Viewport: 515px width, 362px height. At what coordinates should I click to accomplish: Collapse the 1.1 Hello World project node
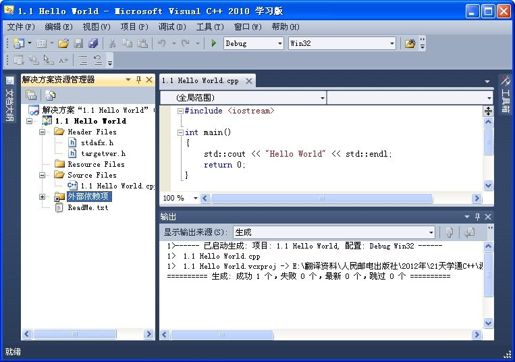coord(29,121)
